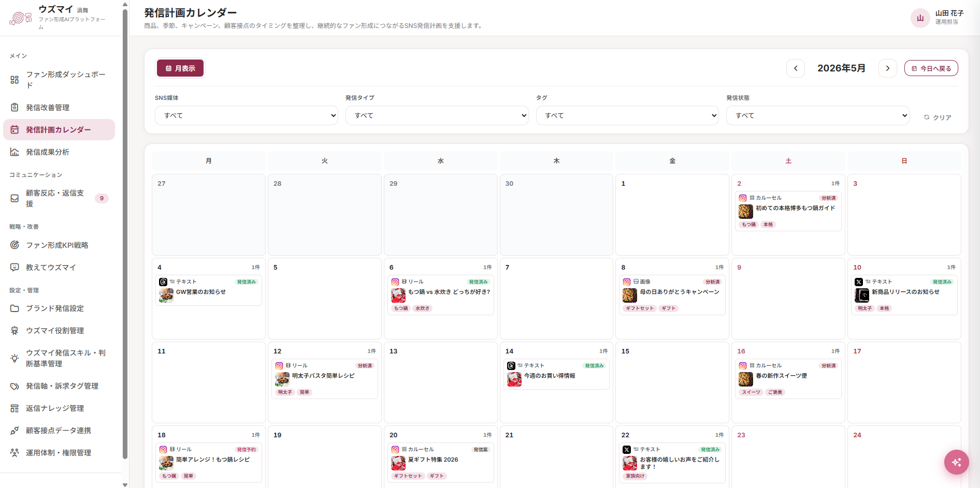Open the 教えてウズマイ chat icon
Image resolution: width=980 pixels, height=488 pixels.
[15, 267]
